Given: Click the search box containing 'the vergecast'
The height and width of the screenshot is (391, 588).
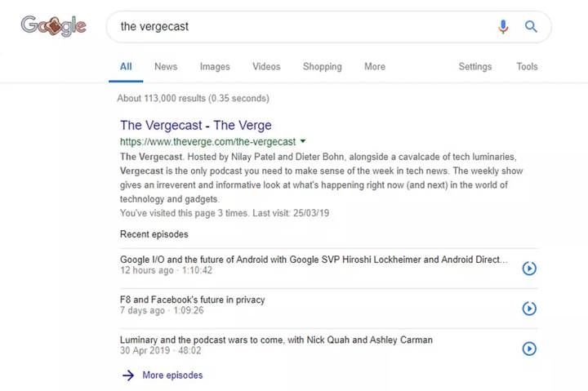Looking at the screenshot, I should (x=302, y=27).
